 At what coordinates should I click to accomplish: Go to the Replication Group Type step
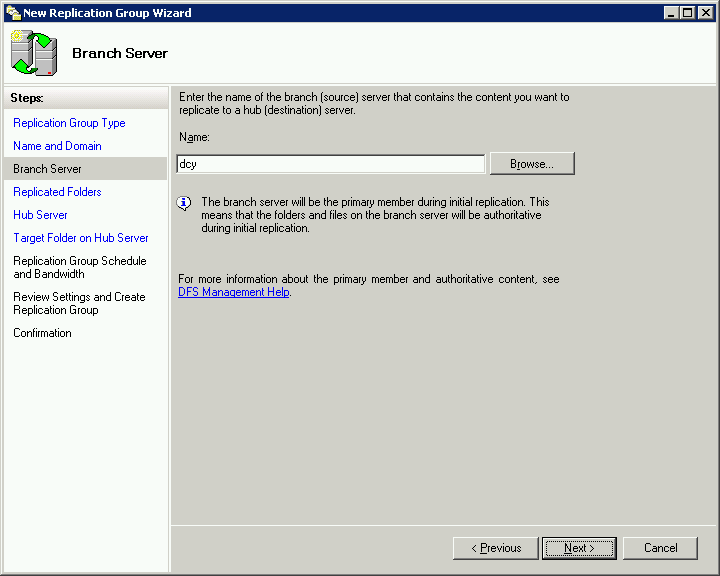click(x=69, y=123)
